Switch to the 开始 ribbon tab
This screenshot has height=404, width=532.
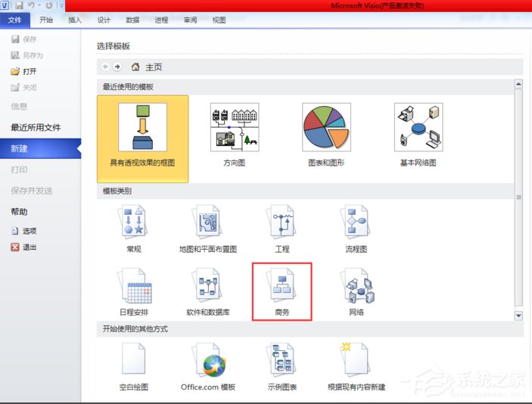click(46, 20)
